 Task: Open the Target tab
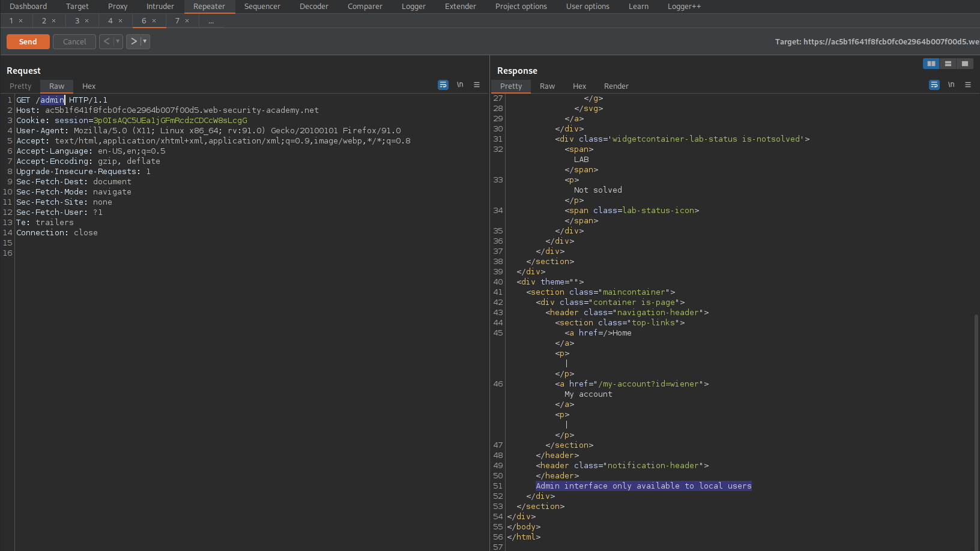point(77,7)
